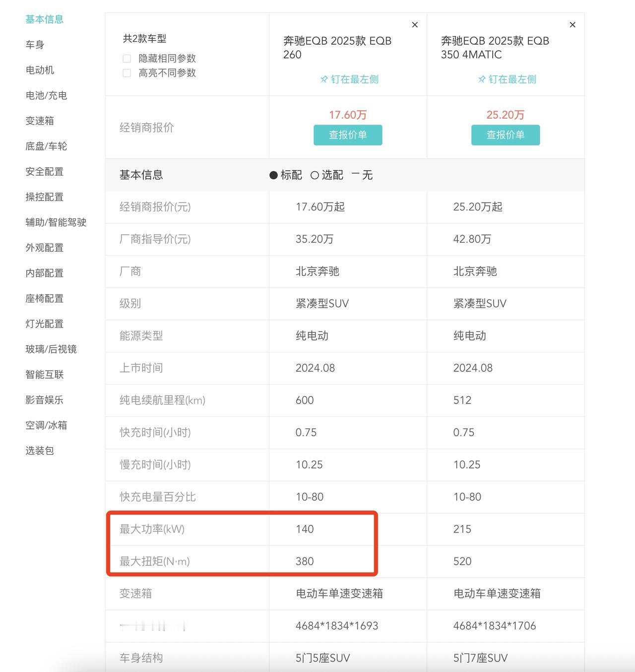The image size is (635, 672).
Task: Select 玻璃/后视镜 in the sidebar
Action: [51, 349]
